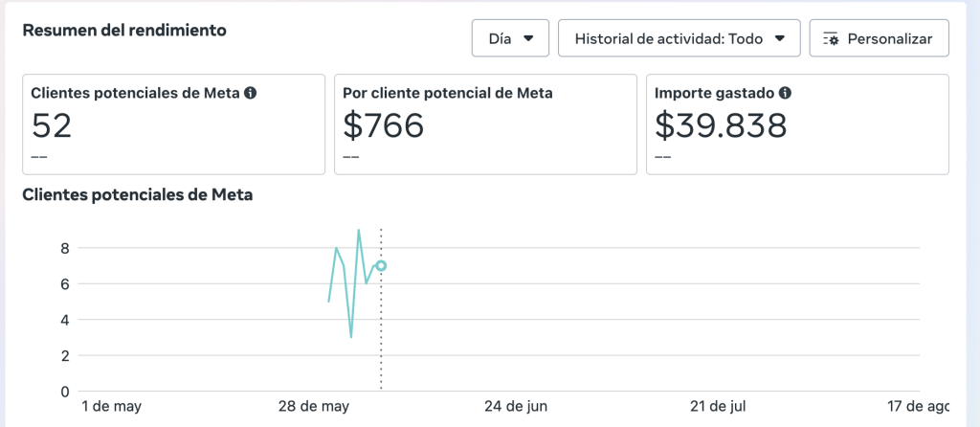
Task: Click caret arrow of Historial de actividad
Action: pos(780,39)
